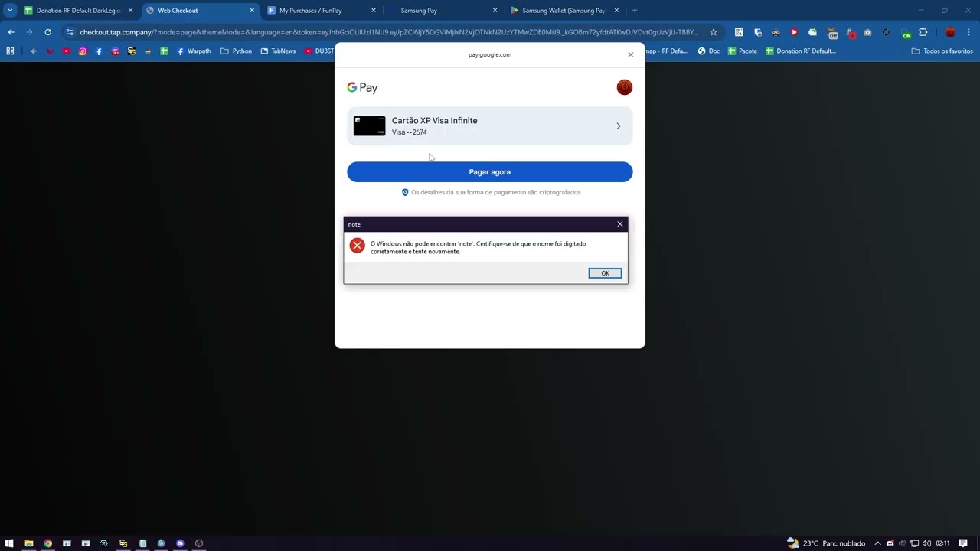Click the extension icon with Off badge
Image resolution: width=980 pixels, height=551 pixels.
[832, 33]
